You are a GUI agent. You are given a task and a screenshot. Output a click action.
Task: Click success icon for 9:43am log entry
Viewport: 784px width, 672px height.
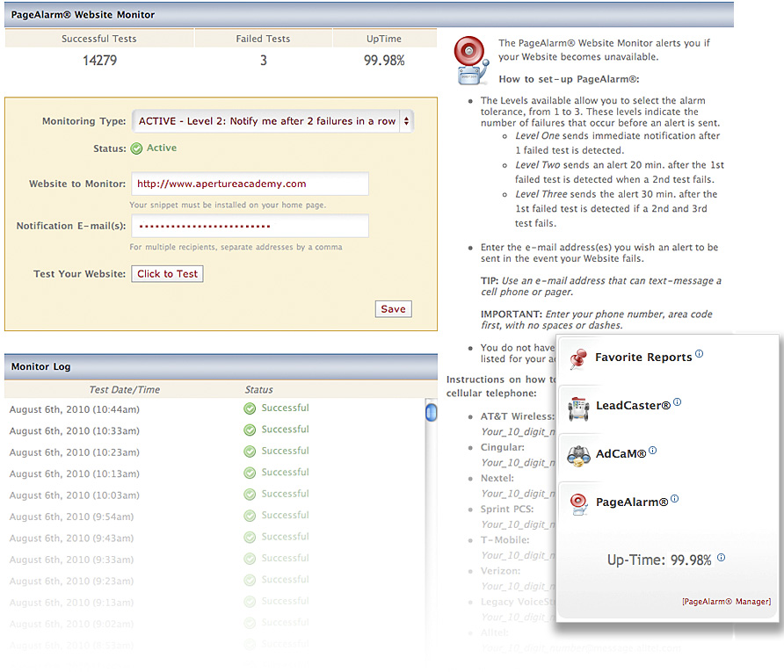(250, 538)
